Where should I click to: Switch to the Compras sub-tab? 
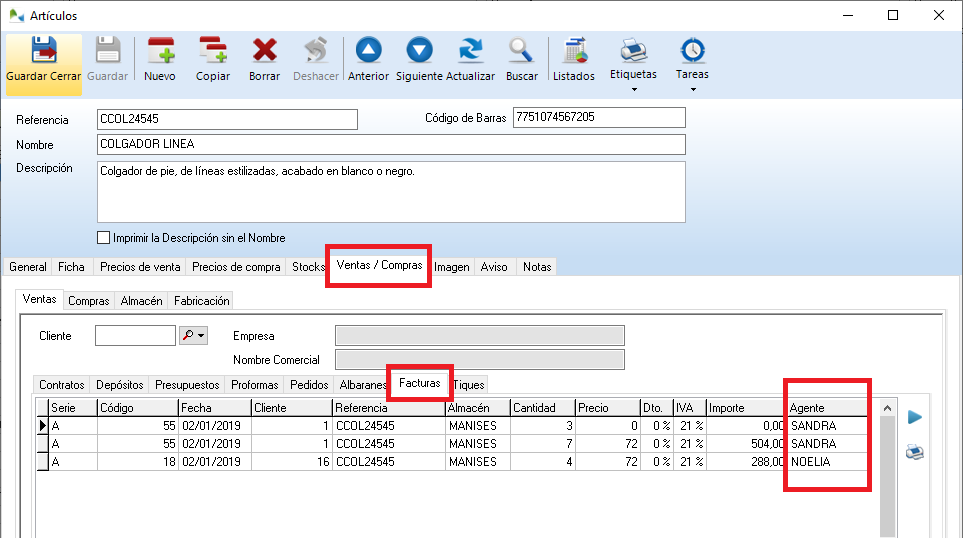(x=89, y=300)
